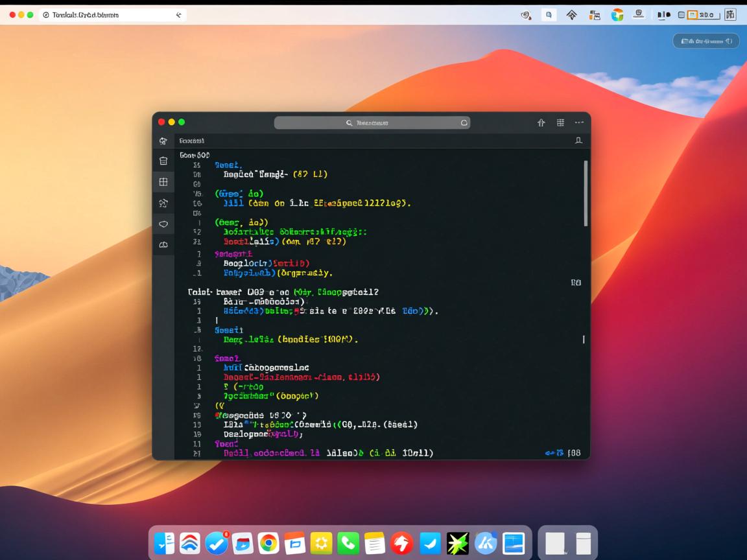Image resolution: width=747 pixels, height=560 pixels.
Task: Click the Wi-Fi icon in menu bar
Action: [x=571, y=15]
